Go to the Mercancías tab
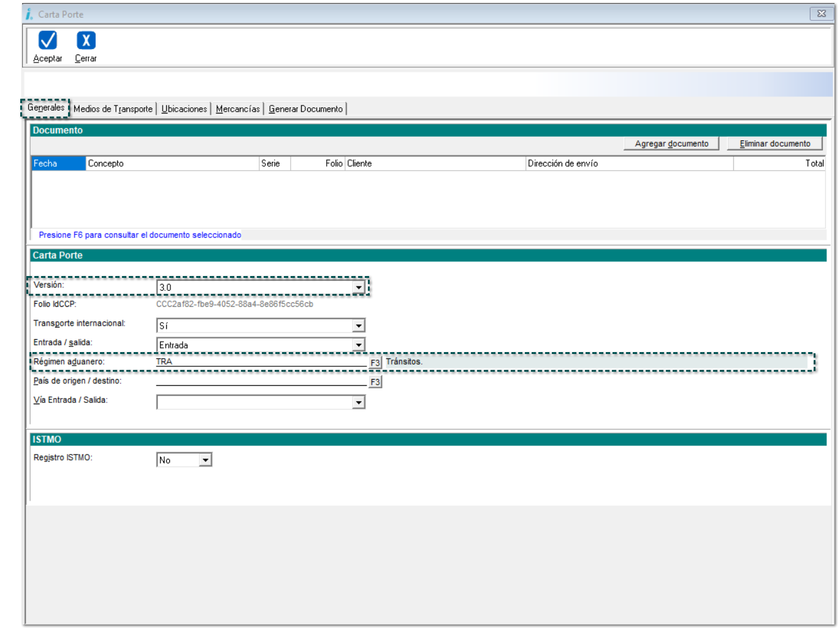This screenshot has height=630, width=840. pyautogui.click(x=238, y=109)
